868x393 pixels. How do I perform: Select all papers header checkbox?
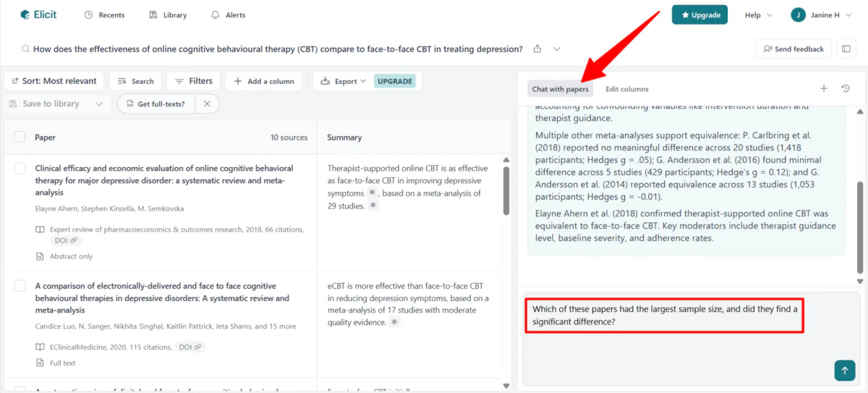(x=20, y=137)
